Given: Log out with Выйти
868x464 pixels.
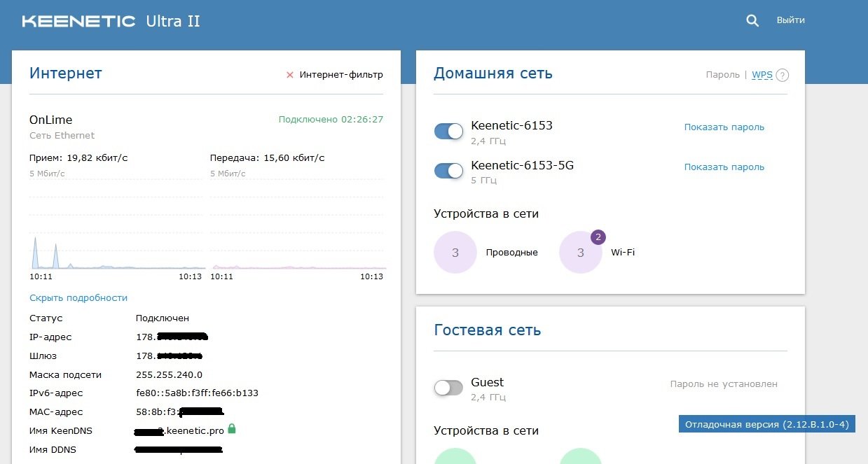Looking at the screenshot, I should coord(790,20).
